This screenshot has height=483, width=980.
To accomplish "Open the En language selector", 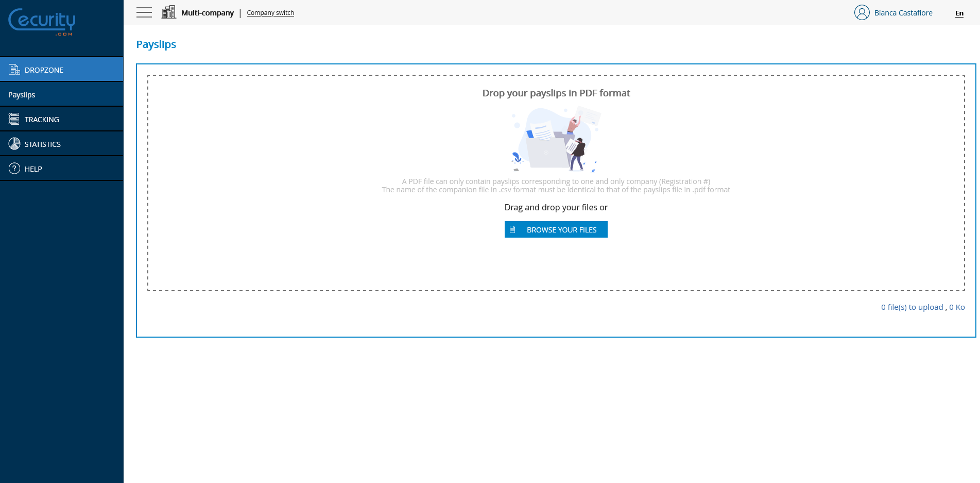I will coord(959,13).
